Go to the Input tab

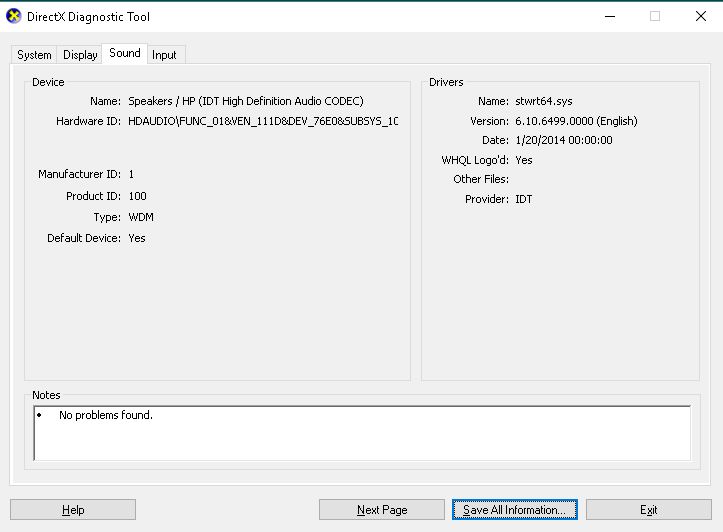point(165,55)
